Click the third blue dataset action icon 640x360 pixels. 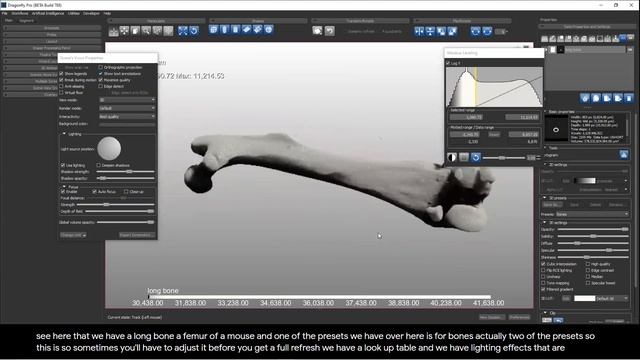click(607, 98)
